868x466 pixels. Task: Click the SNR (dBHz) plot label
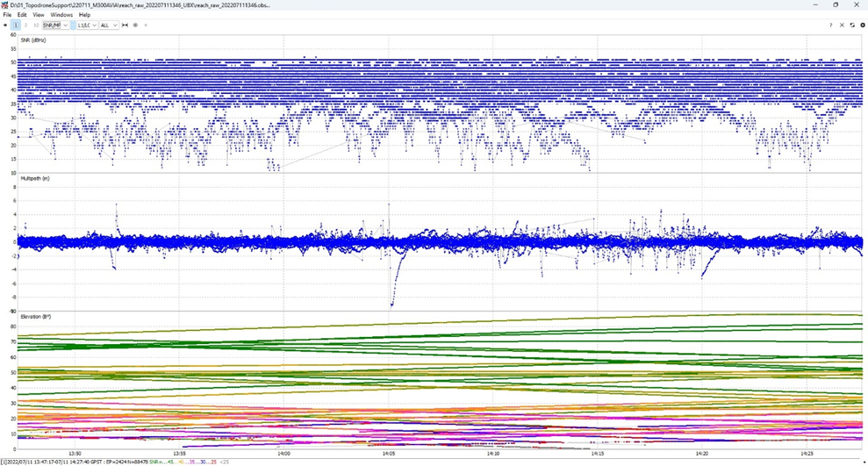tap(33, 40)
